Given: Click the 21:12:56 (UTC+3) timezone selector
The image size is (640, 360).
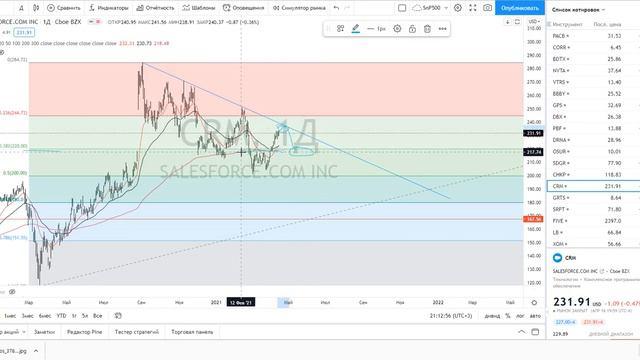Looking at the screenshot, I should pos(451,316).
